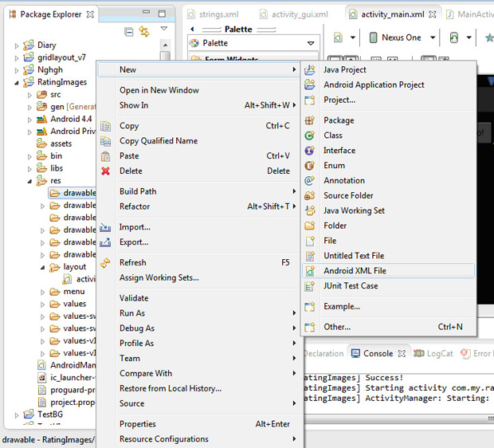This screenshot has height=448, width=494.
Task: Maximize the Package Explorer panel
Action: point(162,14)
